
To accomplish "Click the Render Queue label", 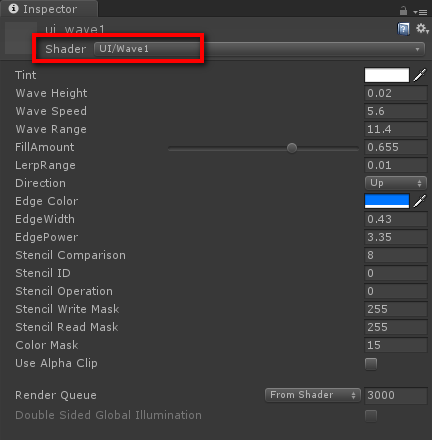I will coord(56,395).
